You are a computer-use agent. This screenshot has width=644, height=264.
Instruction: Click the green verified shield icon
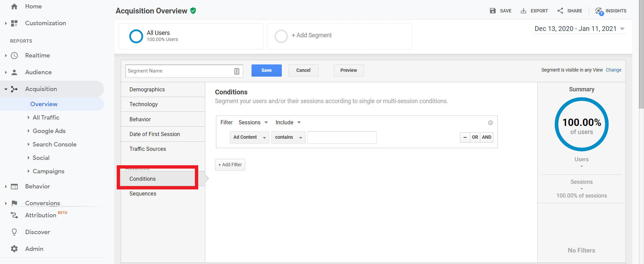[x=193, y=11]
